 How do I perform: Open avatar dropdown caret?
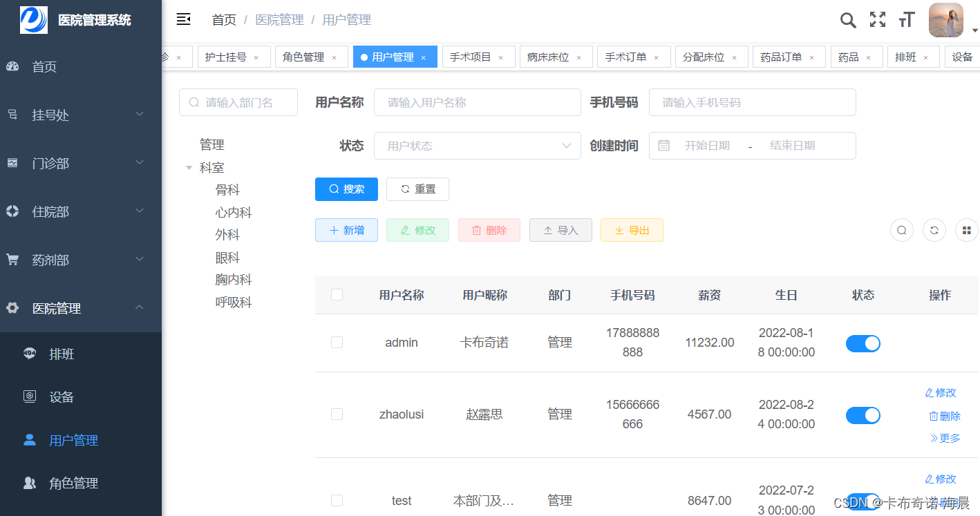(974, 30)
